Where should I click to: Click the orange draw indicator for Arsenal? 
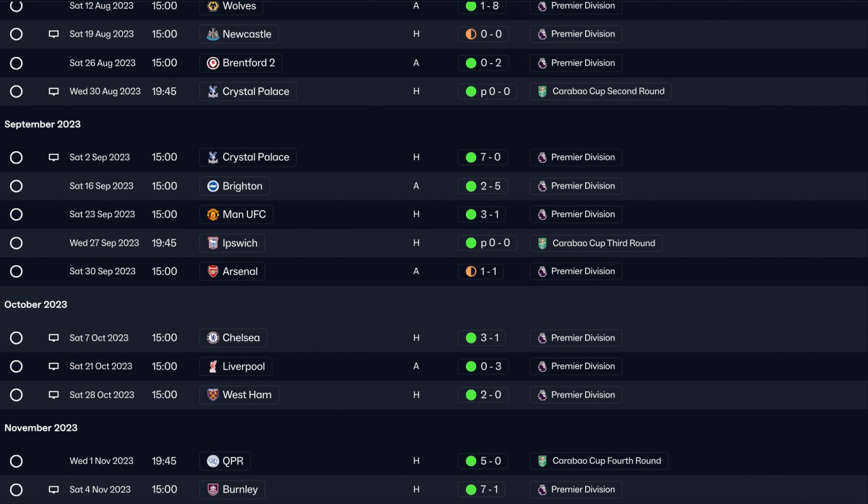[x=471, y=271]
